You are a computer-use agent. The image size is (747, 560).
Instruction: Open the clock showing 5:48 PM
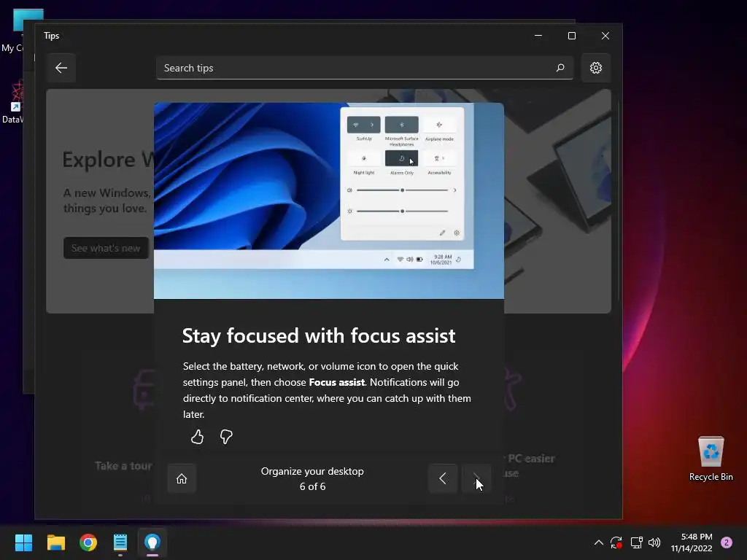click(692, 542)
